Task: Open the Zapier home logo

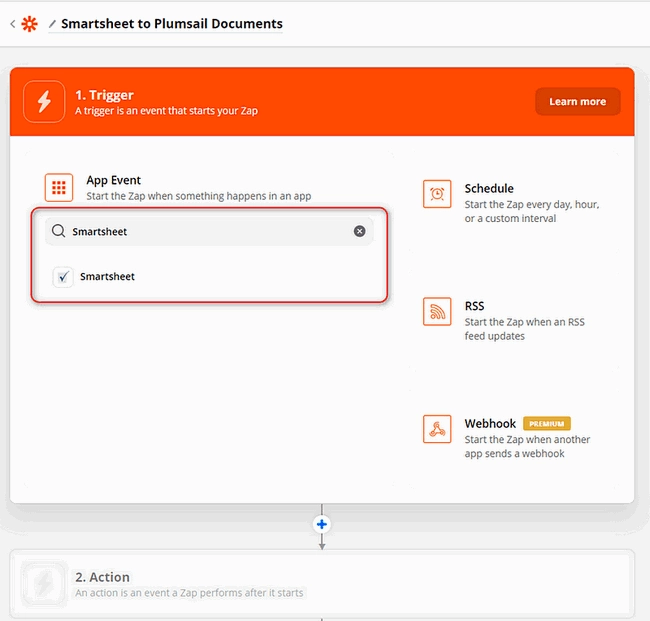Action: (29, 24)
